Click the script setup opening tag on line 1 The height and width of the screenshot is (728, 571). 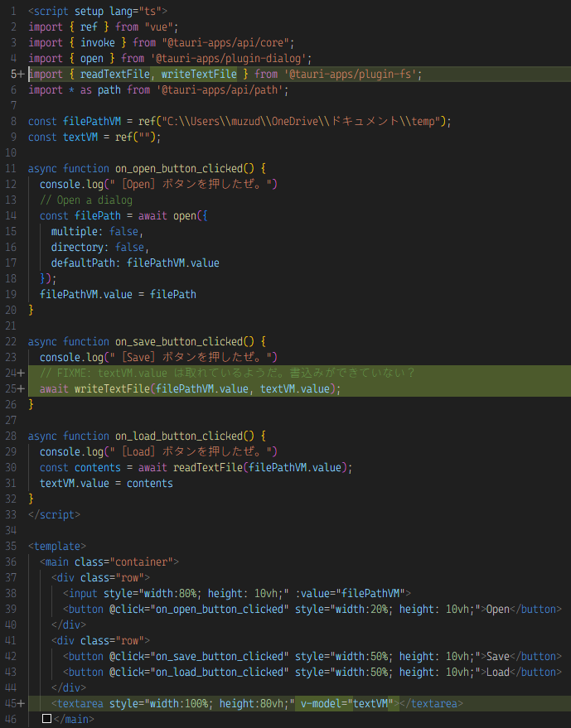click(98, 11)
